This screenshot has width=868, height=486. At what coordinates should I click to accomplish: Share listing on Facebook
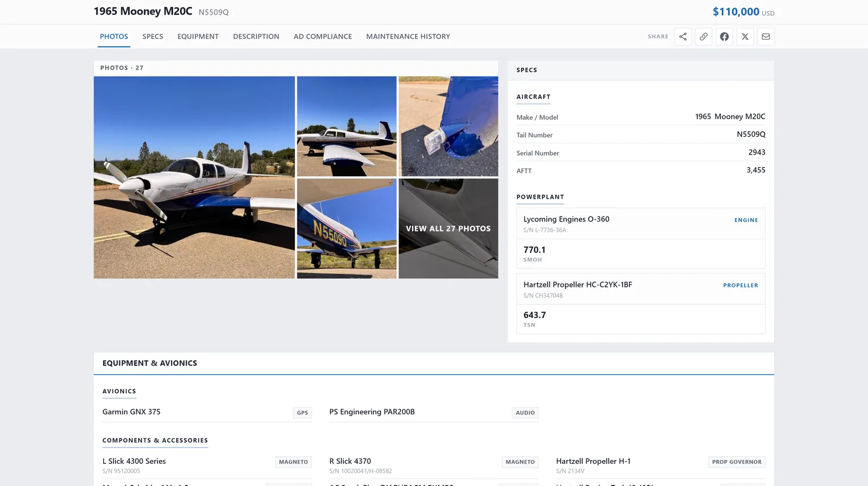point(724,36)
